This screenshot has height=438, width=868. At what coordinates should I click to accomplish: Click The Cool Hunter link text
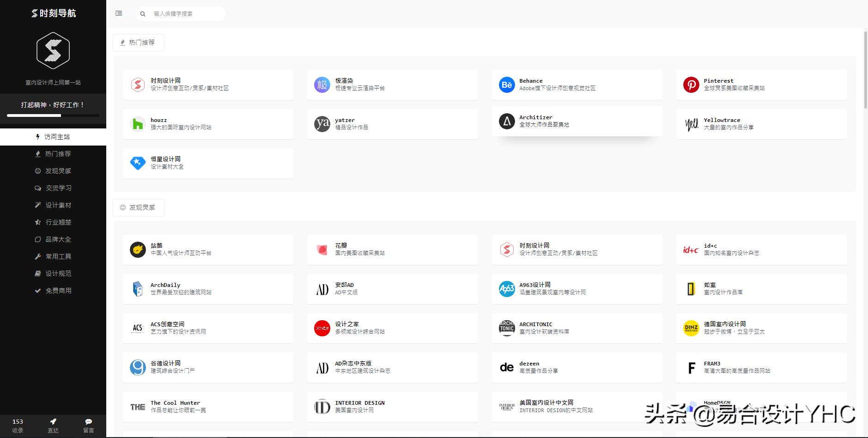pyautogui.click(x=175, y=403)
